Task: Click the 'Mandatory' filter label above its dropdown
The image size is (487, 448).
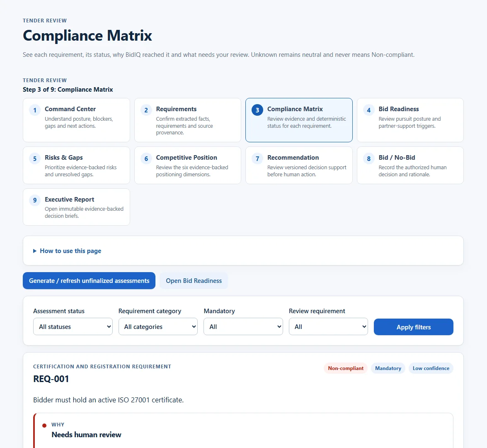Action: [x=219, y=311]
